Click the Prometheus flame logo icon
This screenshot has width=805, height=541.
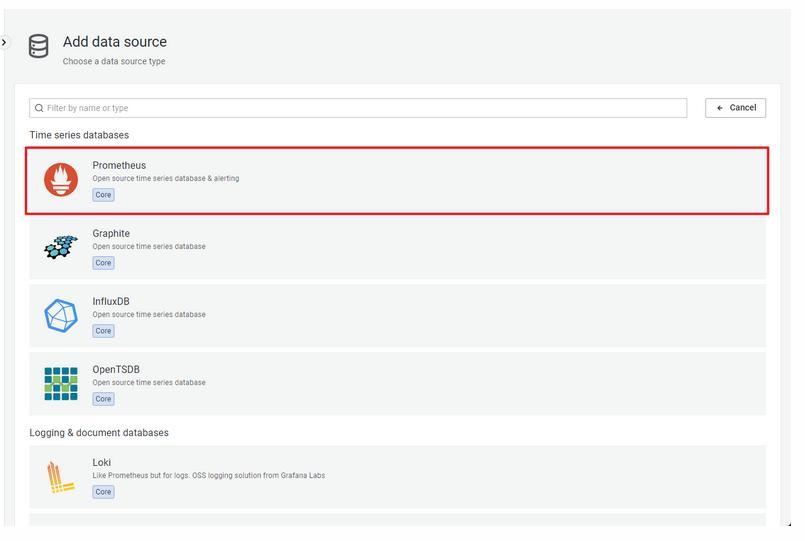(x=61, y=180)
